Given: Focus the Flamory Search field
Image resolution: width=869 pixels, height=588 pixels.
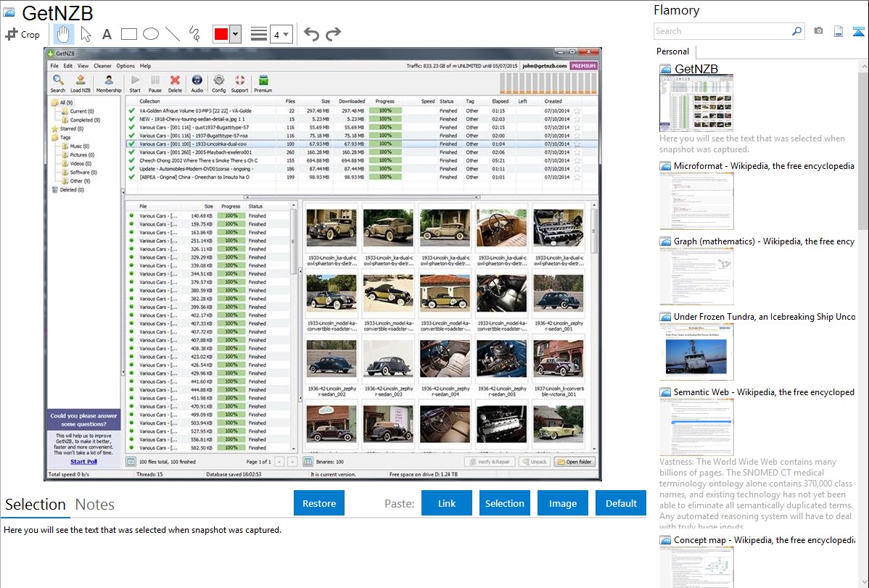Looking at the screenshot, I should 722,31.
